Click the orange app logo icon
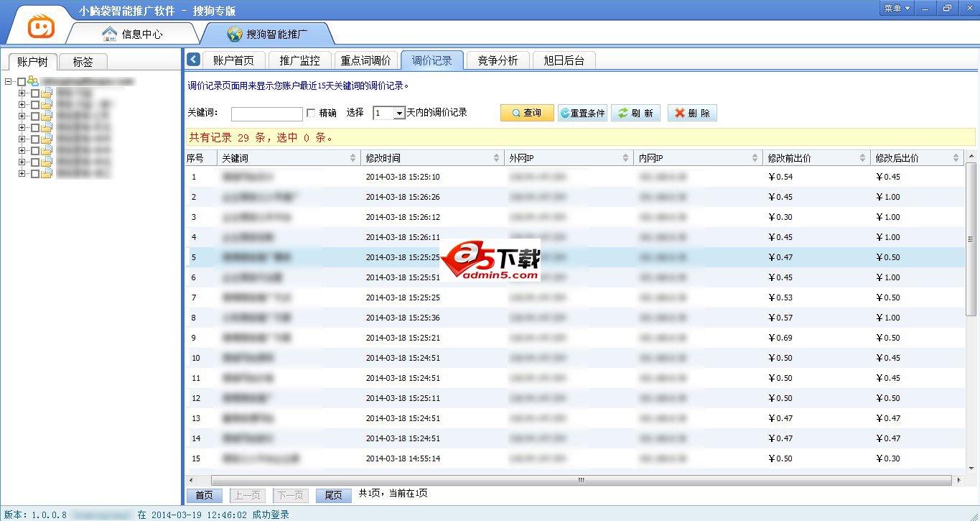980x521 pixels. point(41,27)
